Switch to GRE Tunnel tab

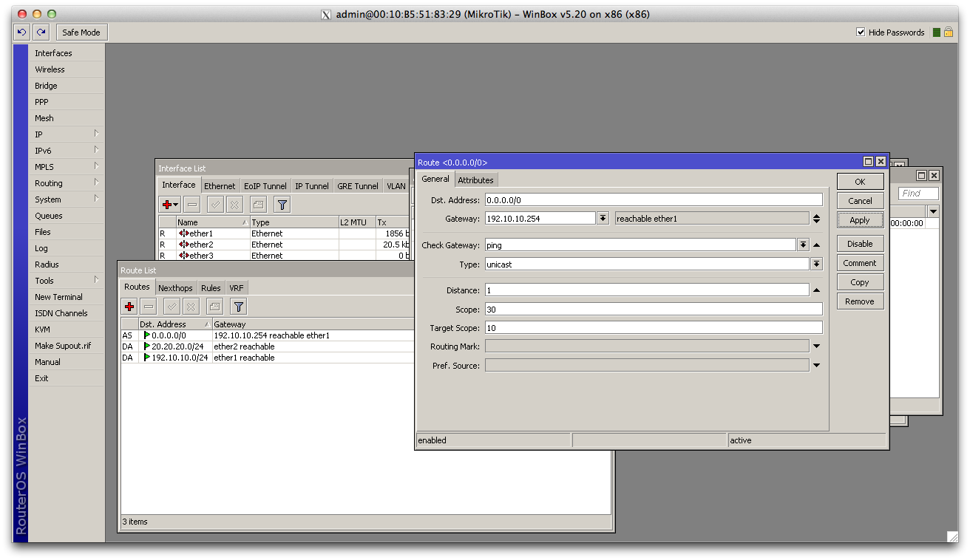pos(358,185)
